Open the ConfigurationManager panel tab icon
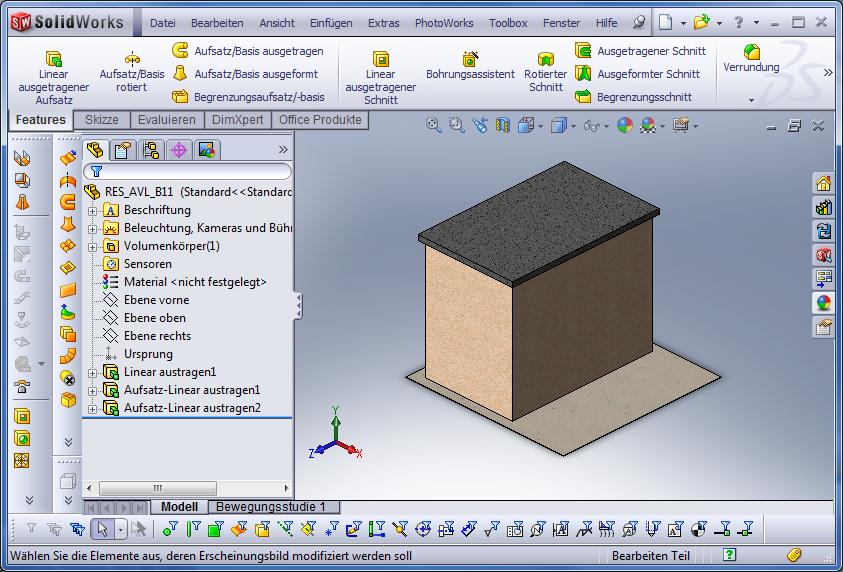Viewport: 843px width, 572px height. [x=151, y=150]
